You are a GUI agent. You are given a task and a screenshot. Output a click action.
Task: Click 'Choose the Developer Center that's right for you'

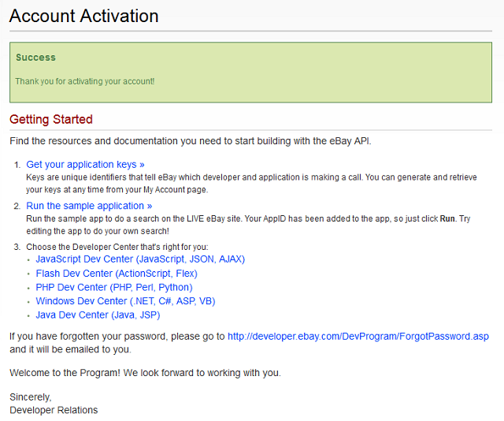coord(117,247)
